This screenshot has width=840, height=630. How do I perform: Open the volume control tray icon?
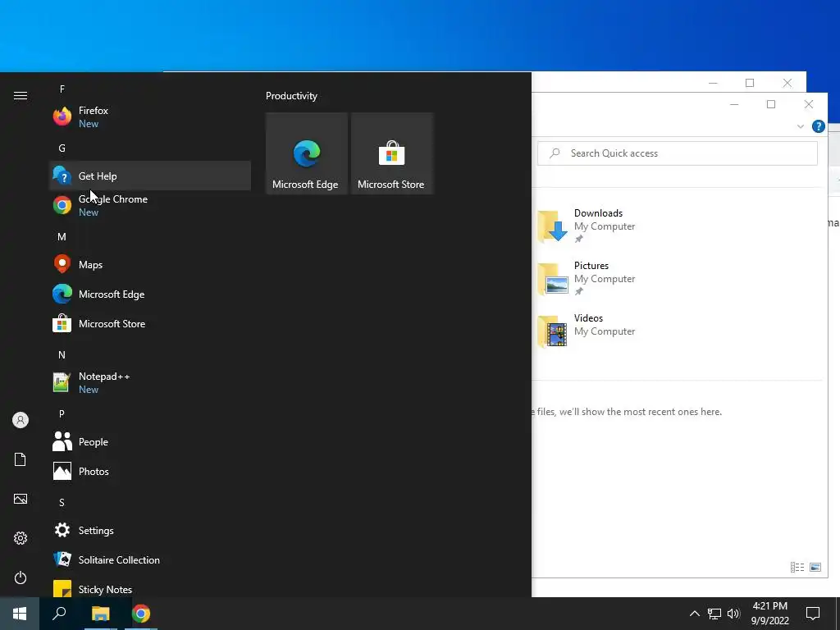(x=733, y=614)
